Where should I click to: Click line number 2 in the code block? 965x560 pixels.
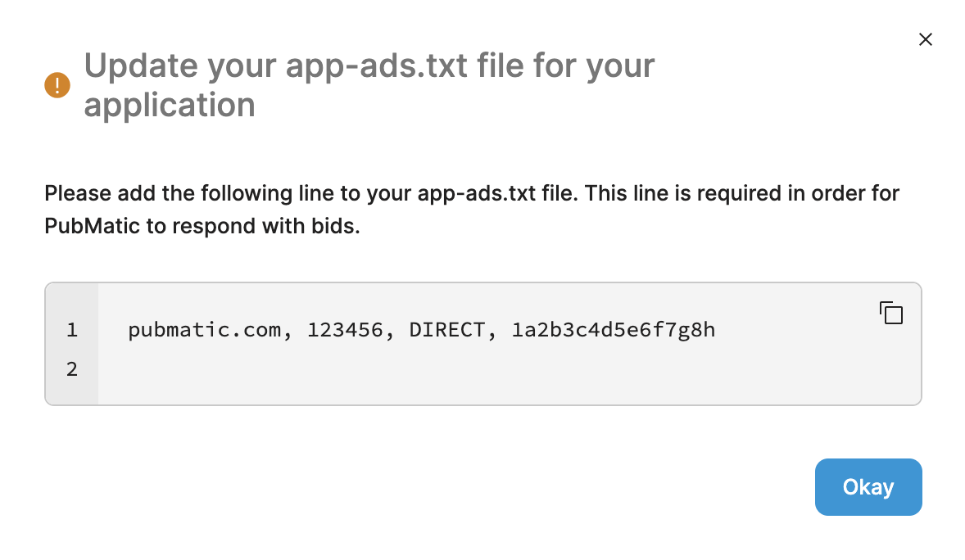71,369
